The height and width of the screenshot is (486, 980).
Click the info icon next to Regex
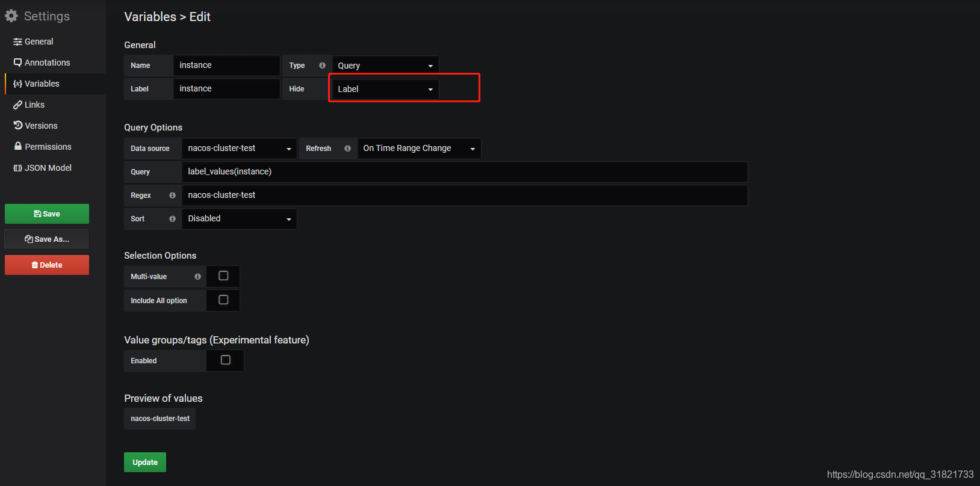pyautogui.click(x=172, y=195)
